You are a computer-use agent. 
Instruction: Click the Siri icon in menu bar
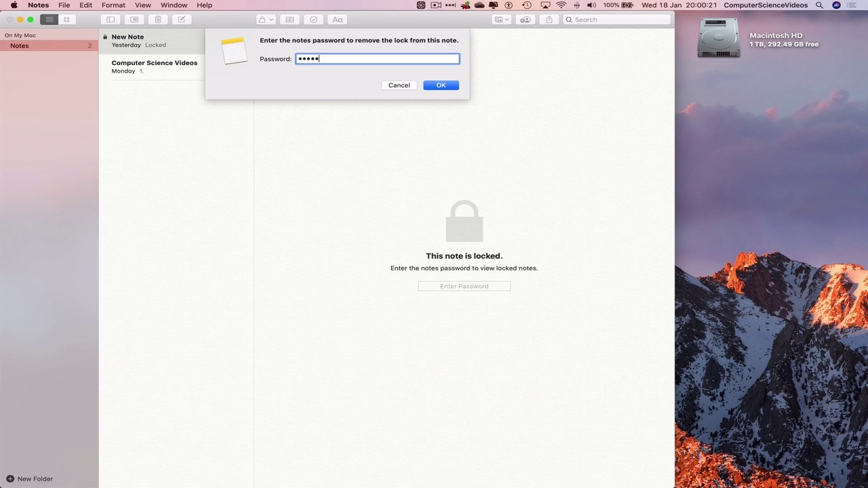pos(836,5)
